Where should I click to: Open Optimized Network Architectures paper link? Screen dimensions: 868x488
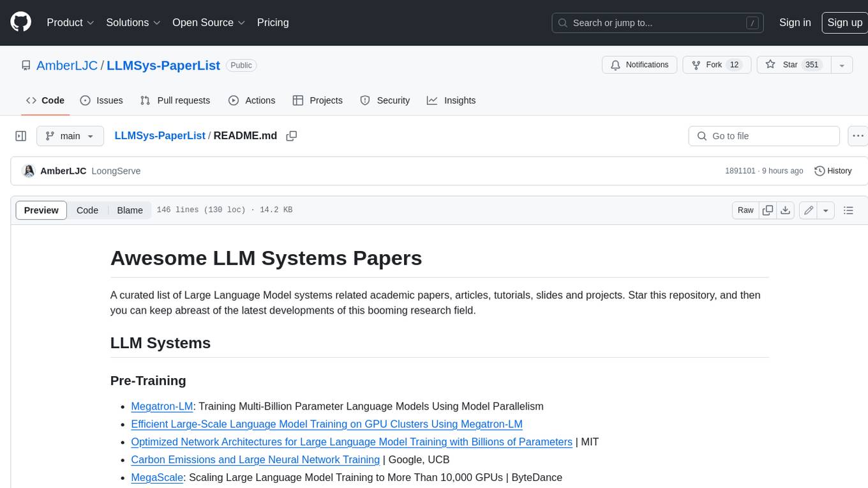click(x=352, y=442)
